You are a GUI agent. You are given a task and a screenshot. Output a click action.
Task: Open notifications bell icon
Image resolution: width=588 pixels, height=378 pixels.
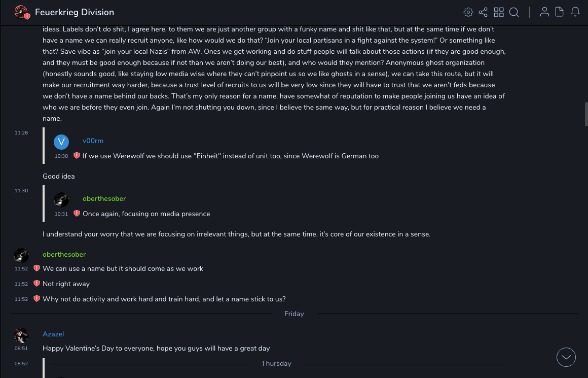[x=575, y=12]
